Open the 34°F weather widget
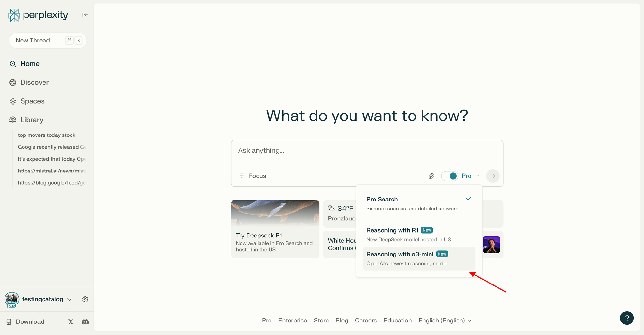 pos(340,213)
